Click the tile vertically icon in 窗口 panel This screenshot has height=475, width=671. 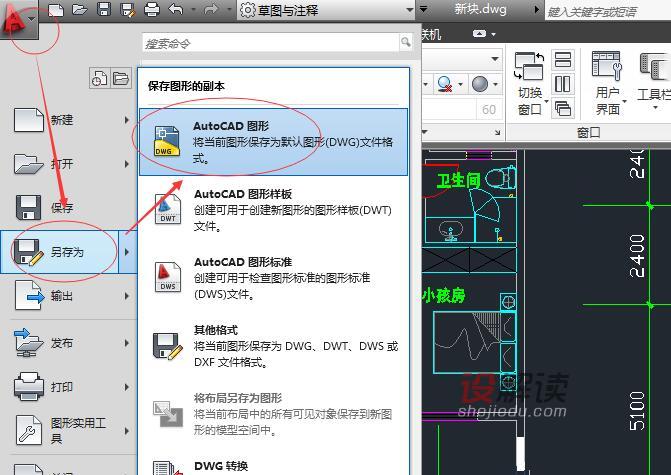(x=563, y=84)
